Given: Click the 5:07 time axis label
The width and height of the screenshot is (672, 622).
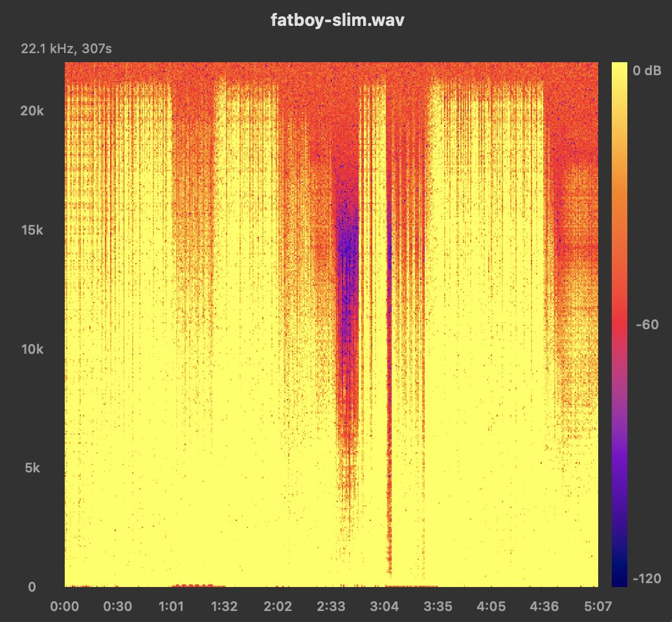Looking at the screenshot, I should coord(598,606).
